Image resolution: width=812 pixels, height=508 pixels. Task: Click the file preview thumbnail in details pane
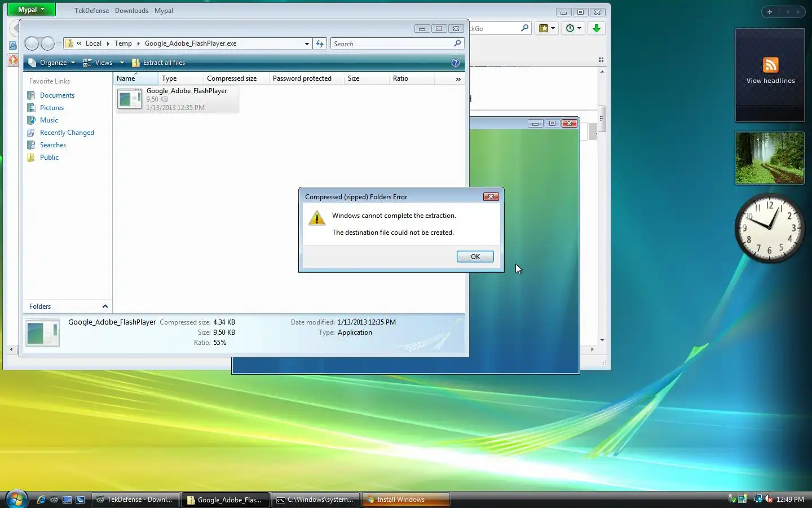coord(43,333)
